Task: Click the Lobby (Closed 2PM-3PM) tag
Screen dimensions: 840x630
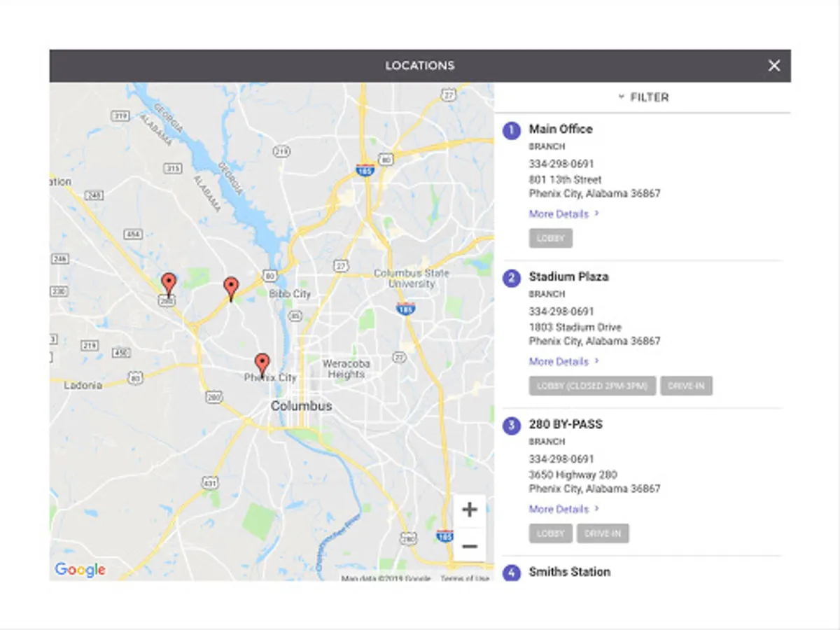Action: (x=592, y=386)
